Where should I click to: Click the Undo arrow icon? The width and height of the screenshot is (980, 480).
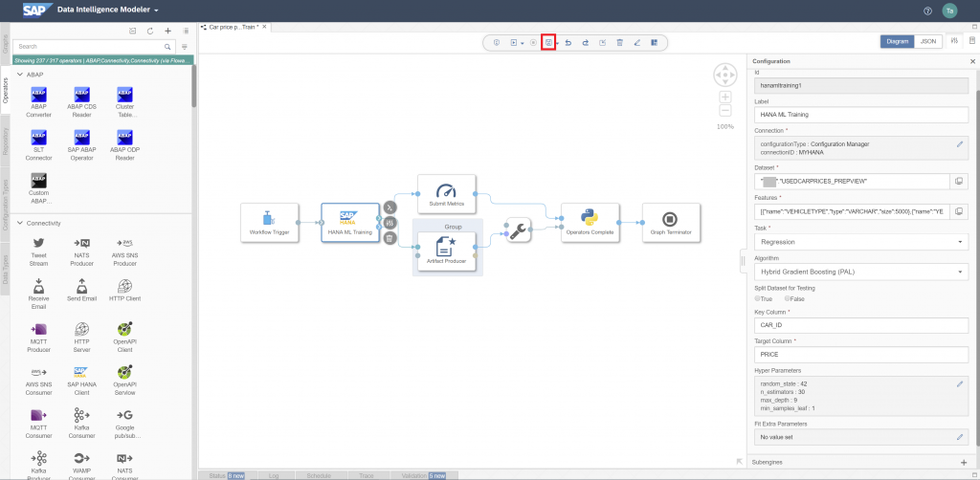click(568, 42)
